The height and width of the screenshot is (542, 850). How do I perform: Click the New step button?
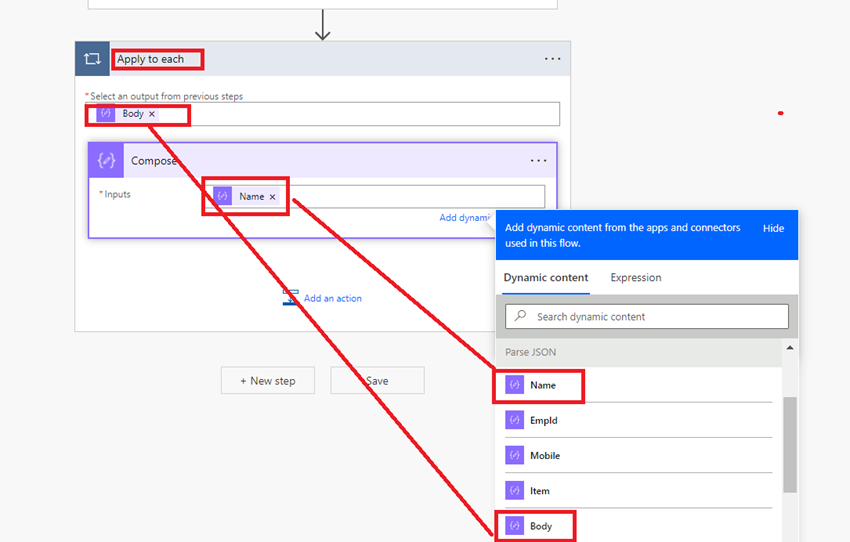click(x=268, y=380)
